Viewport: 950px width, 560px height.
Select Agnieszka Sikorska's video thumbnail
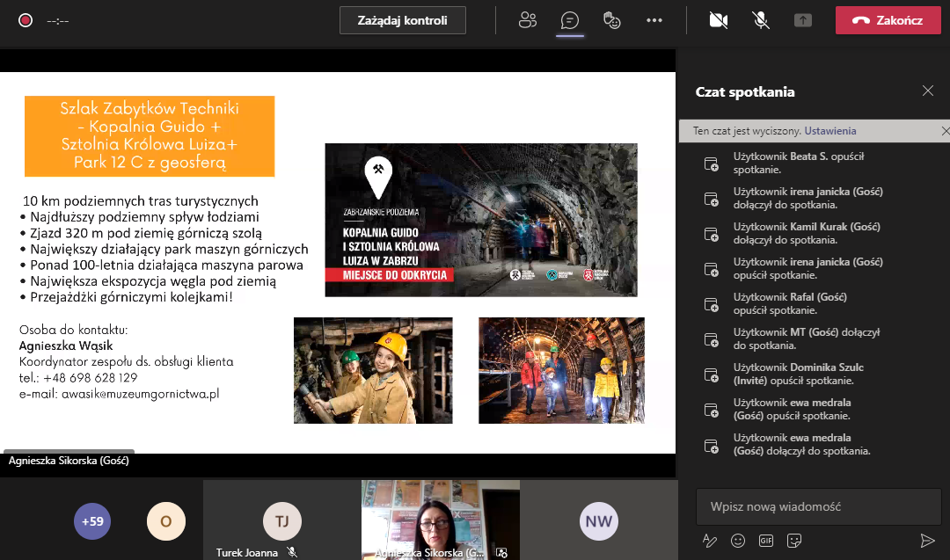tap(441, 520)
